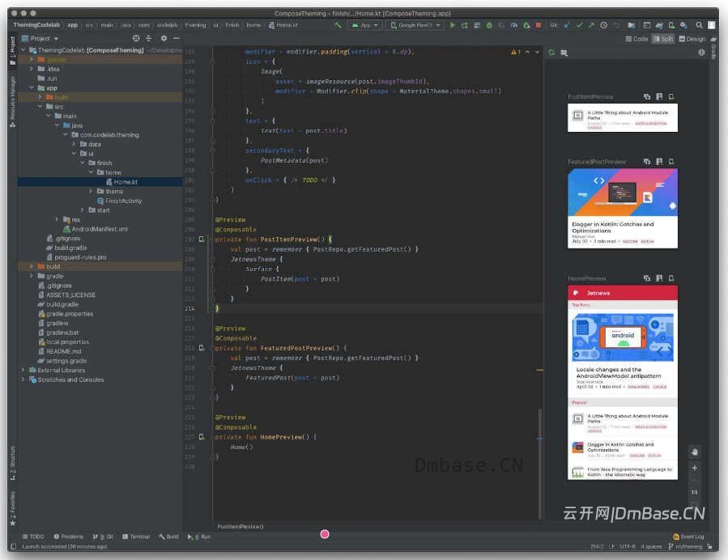Toggle the Project tool window side tab
The width and height of the screenshot is (728, 560).
pos(12,50)
